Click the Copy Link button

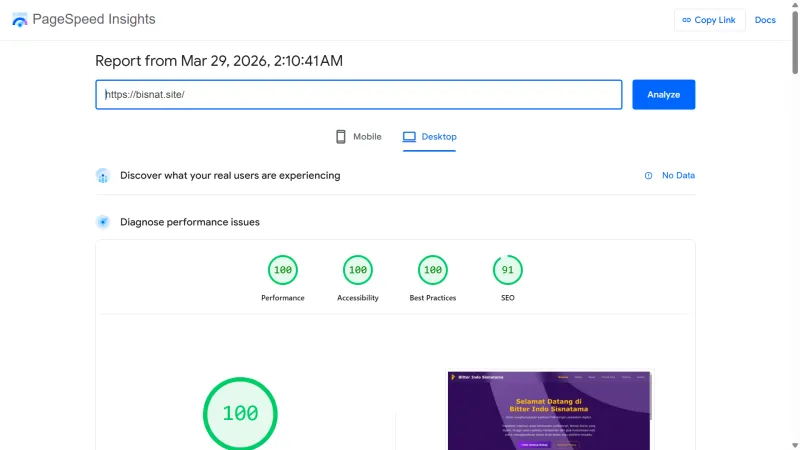tap(709, 20)
